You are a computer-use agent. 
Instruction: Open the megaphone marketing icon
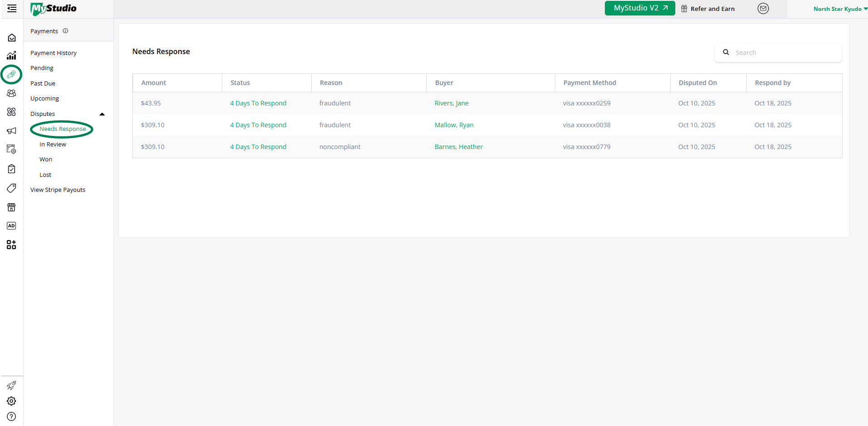[12, 131]
